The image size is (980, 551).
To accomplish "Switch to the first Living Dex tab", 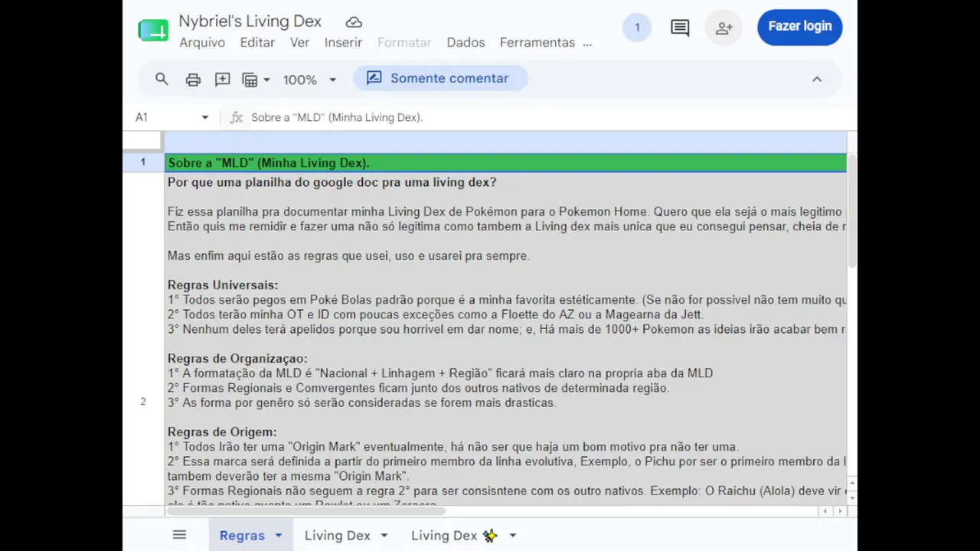I will (x=338, y=536).
